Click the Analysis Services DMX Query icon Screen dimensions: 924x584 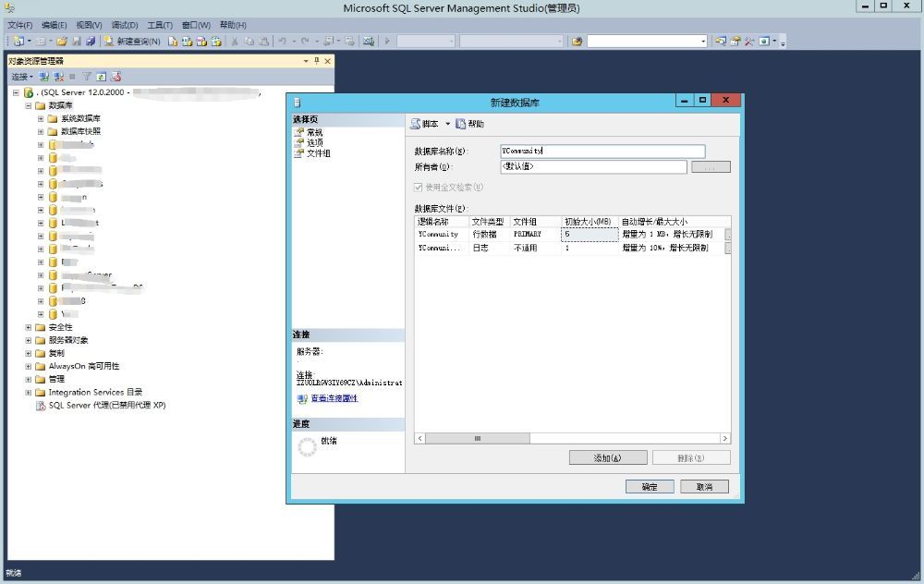[x=201, y=42]
